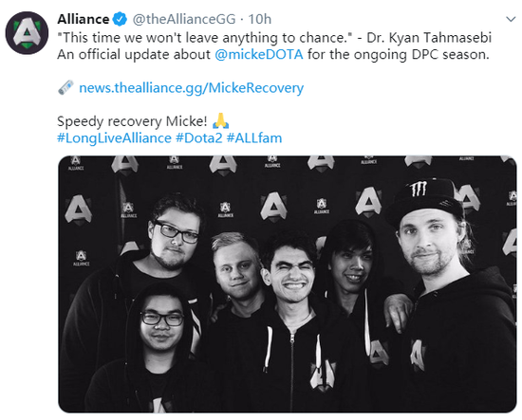Click the folded hands emoji
The height and width of the screenshot is (420, 522).
pyautogui.click(x=220, y=120)
